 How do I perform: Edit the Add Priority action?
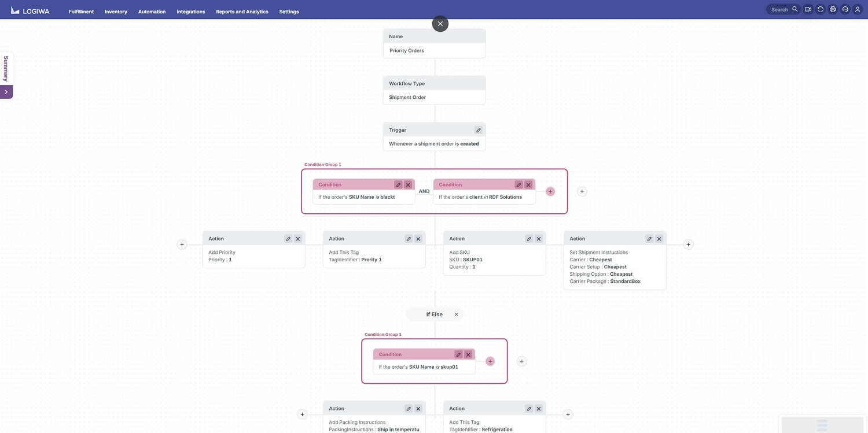click(x=288, y=239)
